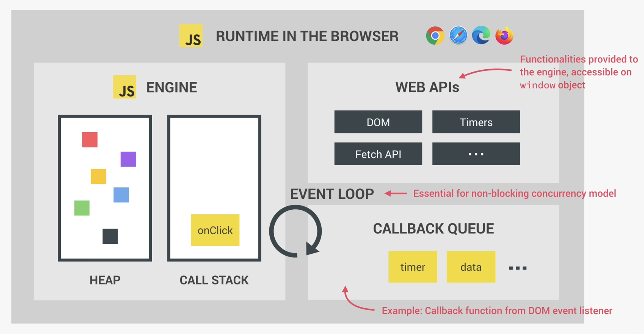644x334 pixels.
Task: Click the Firefox browser icon
Action: [x=504, y=36]
